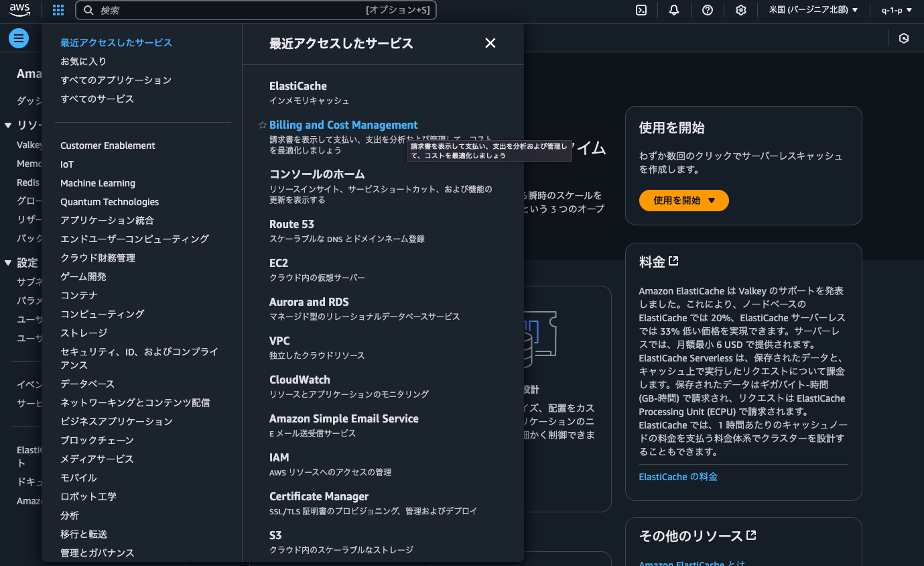Image resolution: width=924 pixels, height=566 pixels.
Task: Toggle the blue hamburger navigation button
Action: [x=19, y=38]
